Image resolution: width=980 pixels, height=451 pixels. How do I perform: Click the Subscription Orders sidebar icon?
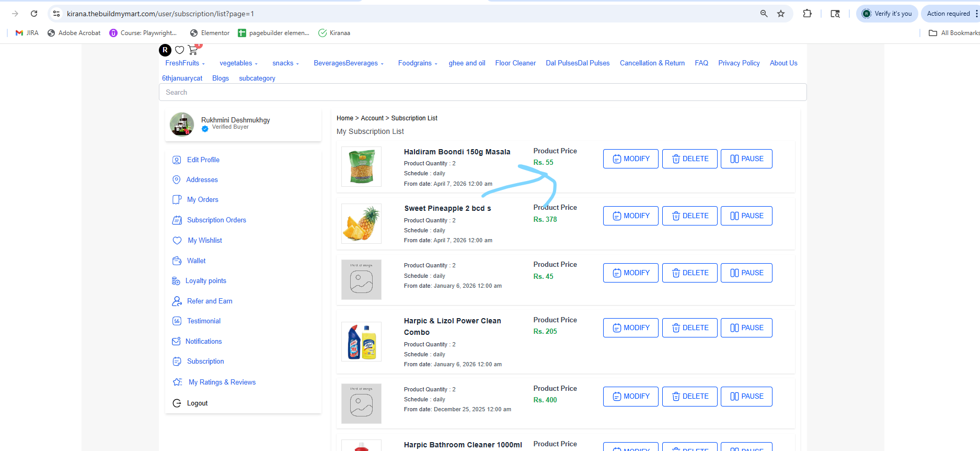click(177, 220)
